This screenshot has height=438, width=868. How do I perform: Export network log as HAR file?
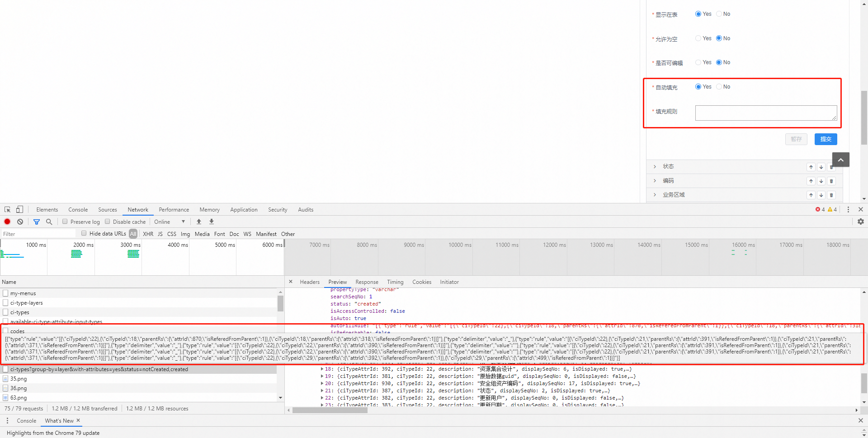(x=211, y=221)
